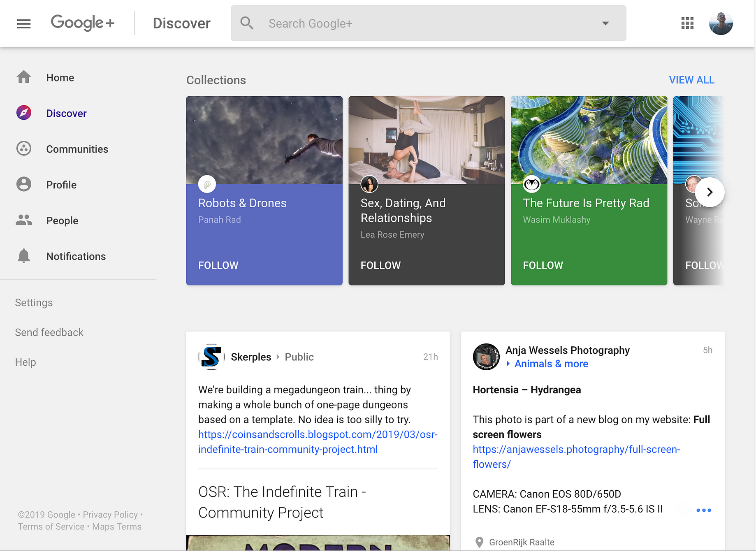Expand the search options dropdown arrow
This screenshot has width=756, height=552.
(x=605, y=23)
